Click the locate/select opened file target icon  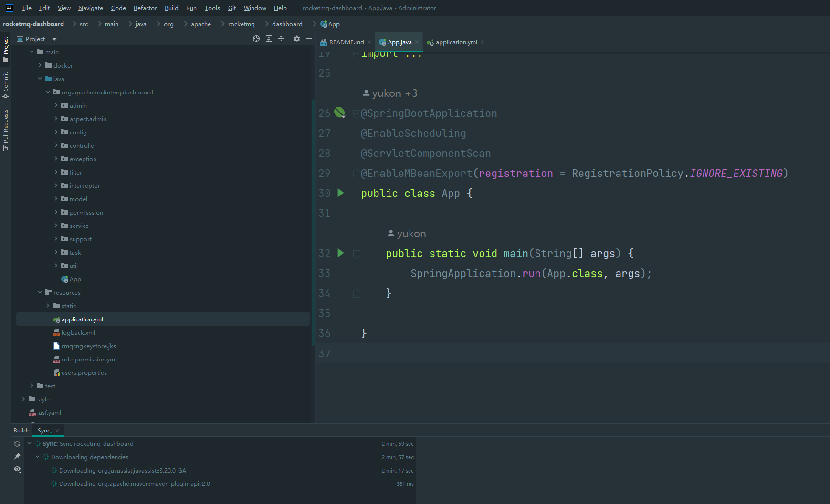tap(256, 39)
